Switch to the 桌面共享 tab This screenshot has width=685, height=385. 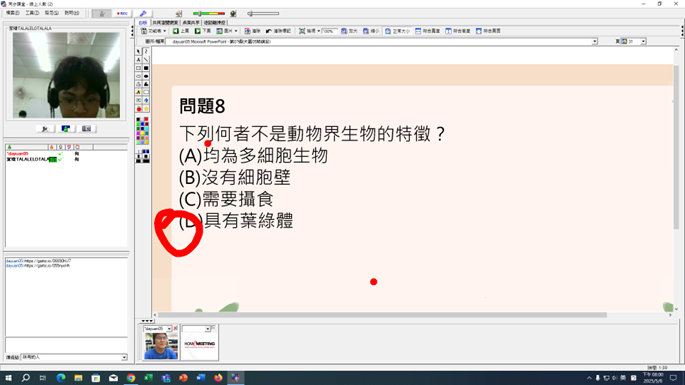pyautogui.click(x=191, y=23)
